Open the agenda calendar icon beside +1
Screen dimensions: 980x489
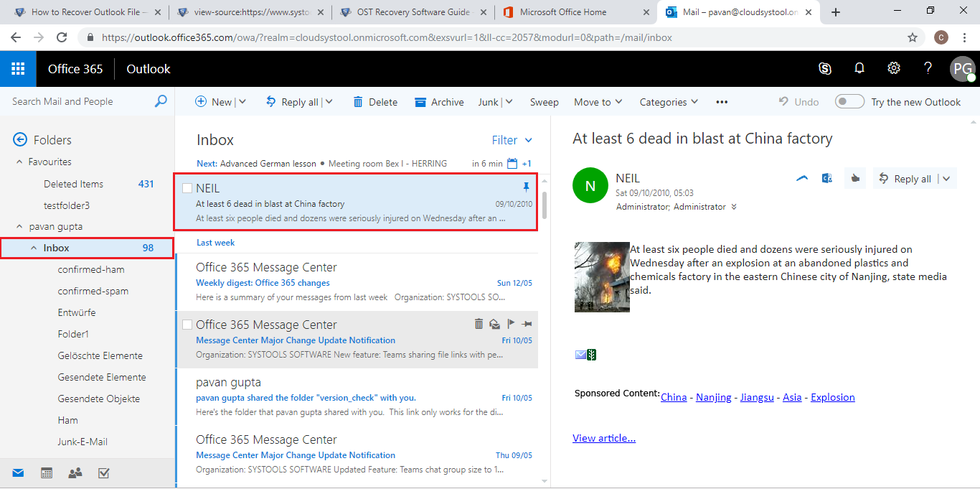[x=512, y=163]
